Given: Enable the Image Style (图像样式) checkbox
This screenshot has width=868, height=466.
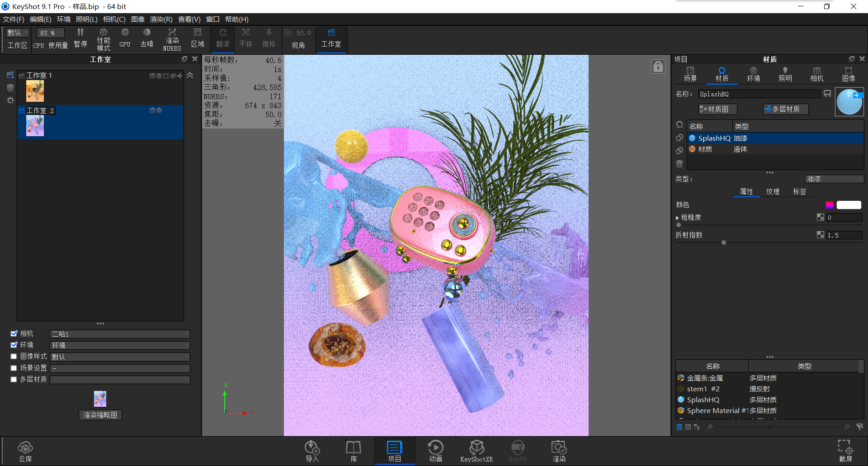Looking at the screenshot, I should (14, 357).
